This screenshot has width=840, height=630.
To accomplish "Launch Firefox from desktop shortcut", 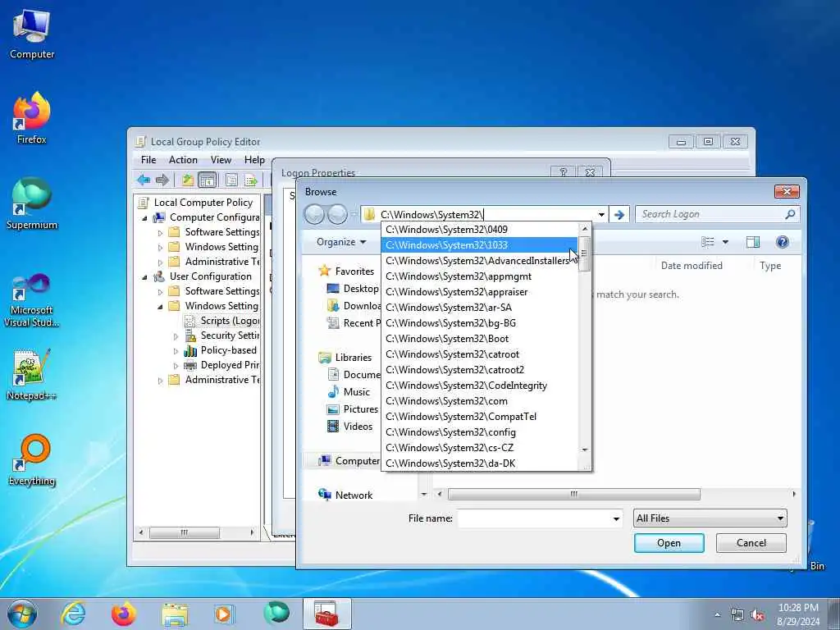I will (32, 118).
